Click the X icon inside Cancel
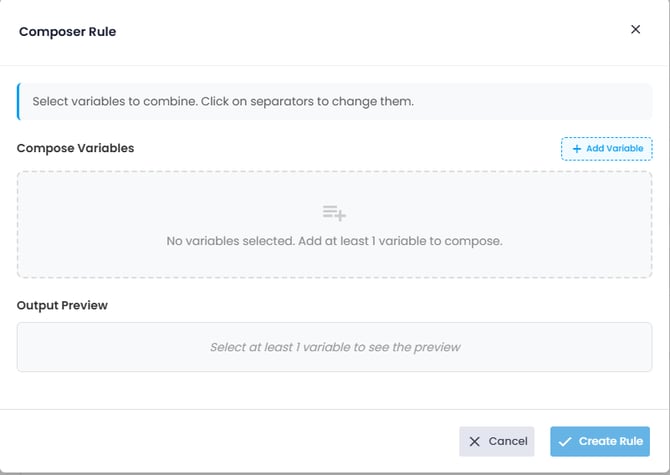Viewport: 670px width, 475px height. [x=475, y=441]
